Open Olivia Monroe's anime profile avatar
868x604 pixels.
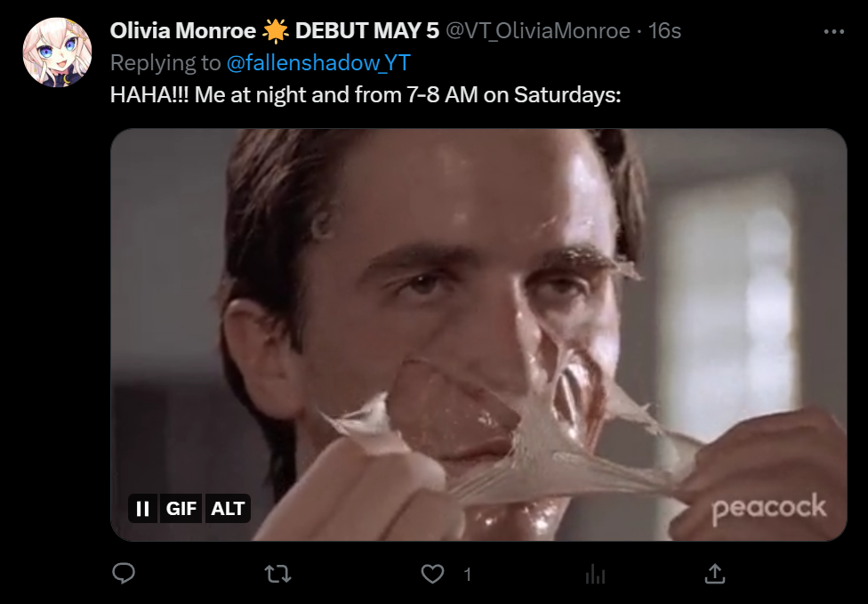(x=58, y=52)
